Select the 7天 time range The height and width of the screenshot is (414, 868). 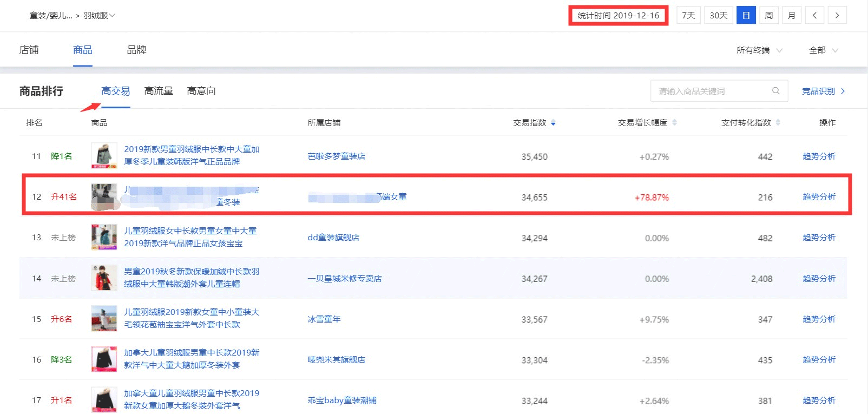tap(688, 15)
